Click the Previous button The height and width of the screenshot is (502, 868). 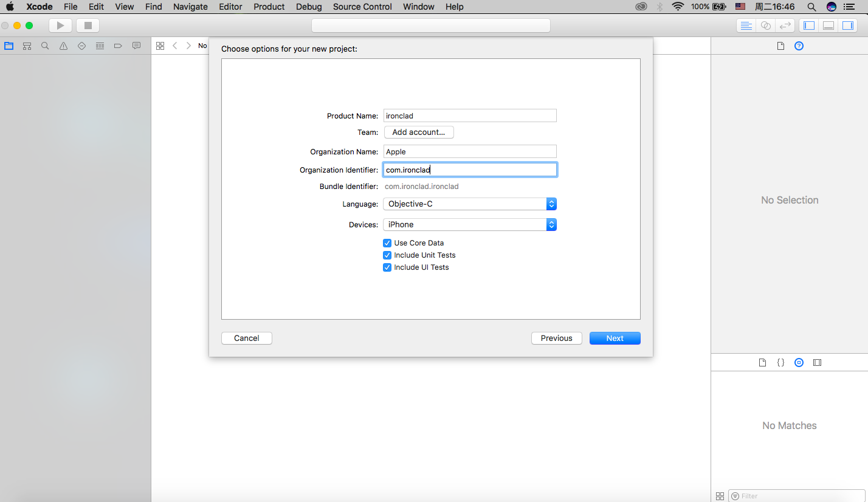(557, 339)
